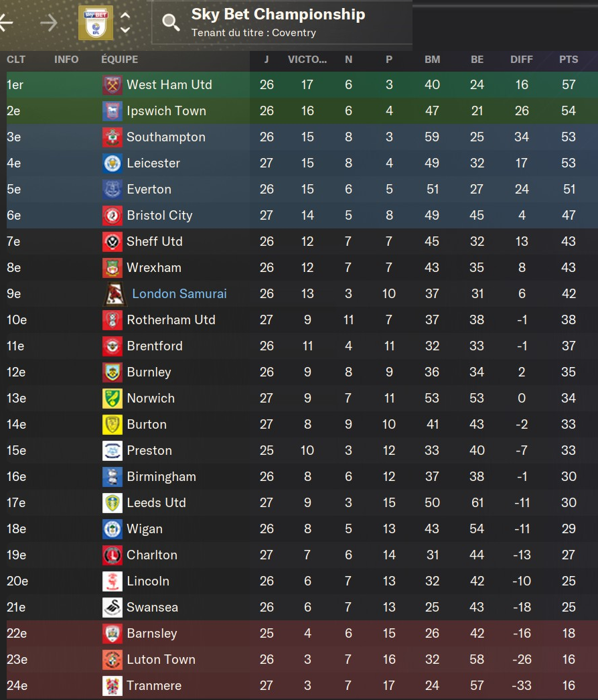
Task: Click the Norwich yellow crest
Action: tap(112, 399)
